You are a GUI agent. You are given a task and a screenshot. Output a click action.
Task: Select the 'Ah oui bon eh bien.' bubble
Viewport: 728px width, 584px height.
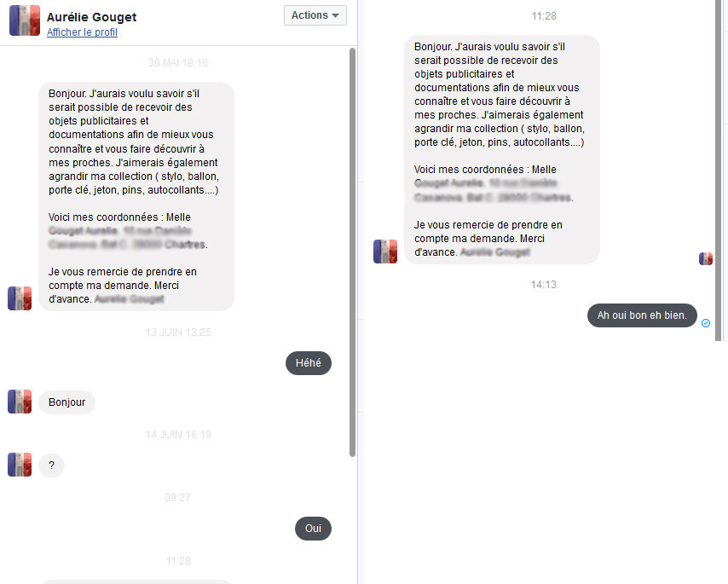coord(642,315)
